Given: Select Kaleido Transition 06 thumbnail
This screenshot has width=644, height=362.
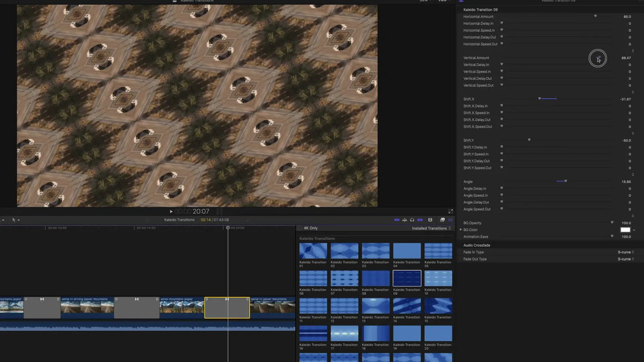Looking at the screenshot, I should tap(313, 278).
